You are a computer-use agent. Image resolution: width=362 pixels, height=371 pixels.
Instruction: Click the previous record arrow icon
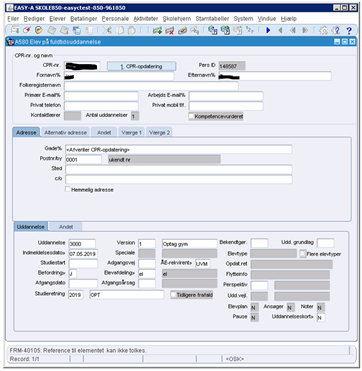(280, 31)
